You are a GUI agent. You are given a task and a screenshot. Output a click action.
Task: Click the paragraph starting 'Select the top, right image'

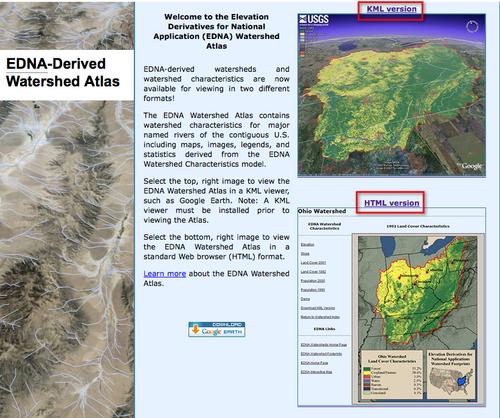coord(217,201)
